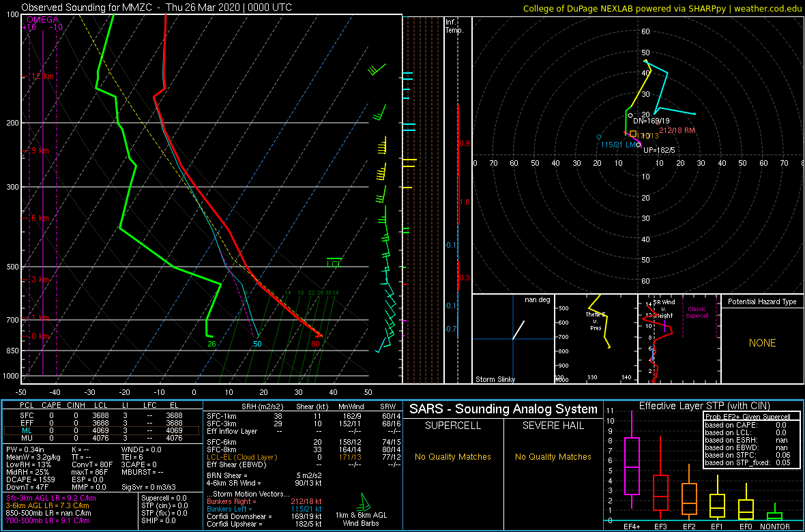This screenshot has width=805, height=532.
Task: Click the '212/18 RM' hodograph label
Action: click(x=677, y=130)
